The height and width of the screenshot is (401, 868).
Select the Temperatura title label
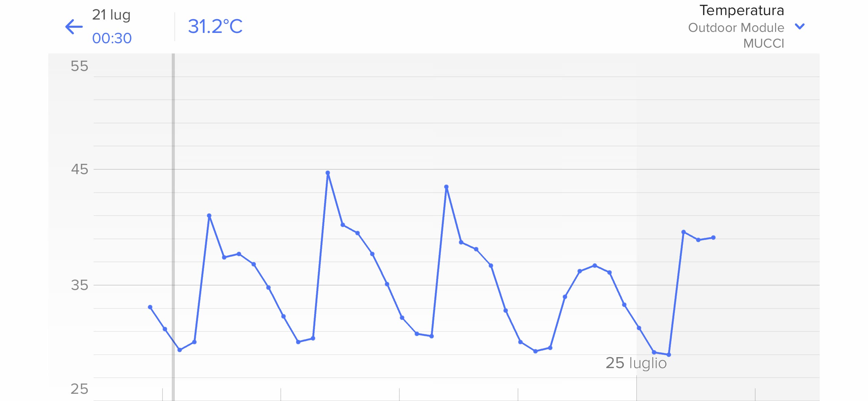(742, 10)
